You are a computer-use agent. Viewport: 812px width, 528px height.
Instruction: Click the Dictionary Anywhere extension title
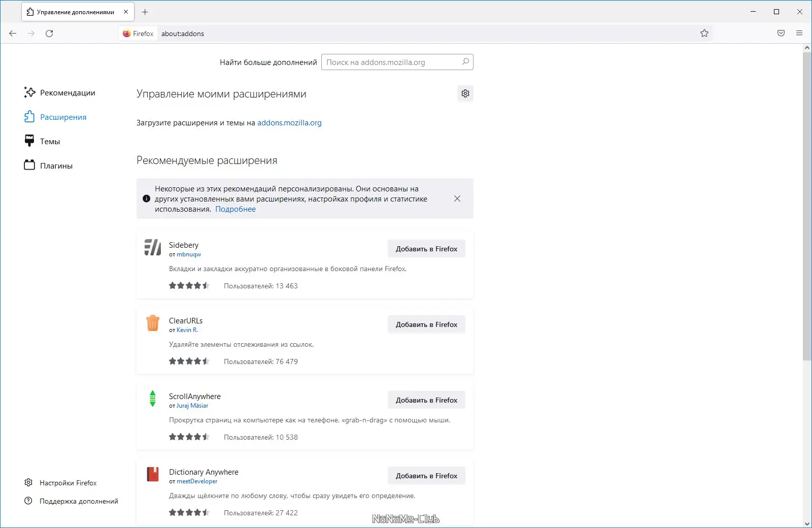click(x=204, y=472)
